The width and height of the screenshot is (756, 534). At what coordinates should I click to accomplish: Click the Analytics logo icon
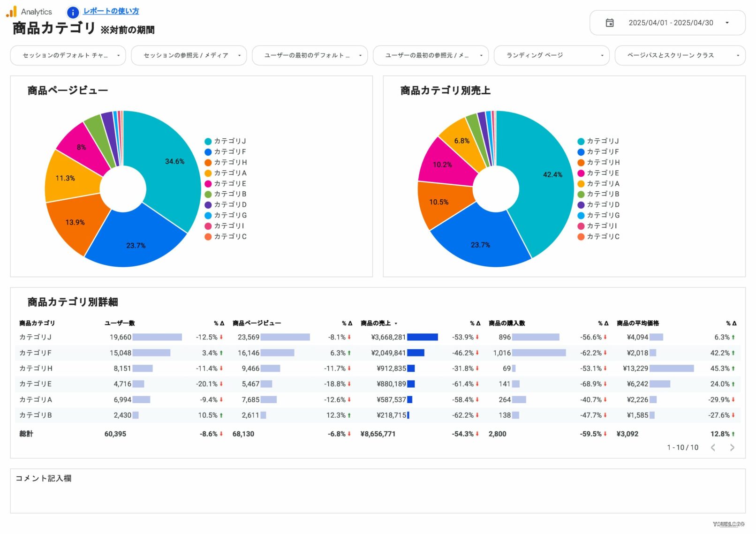tap(11, 12)
